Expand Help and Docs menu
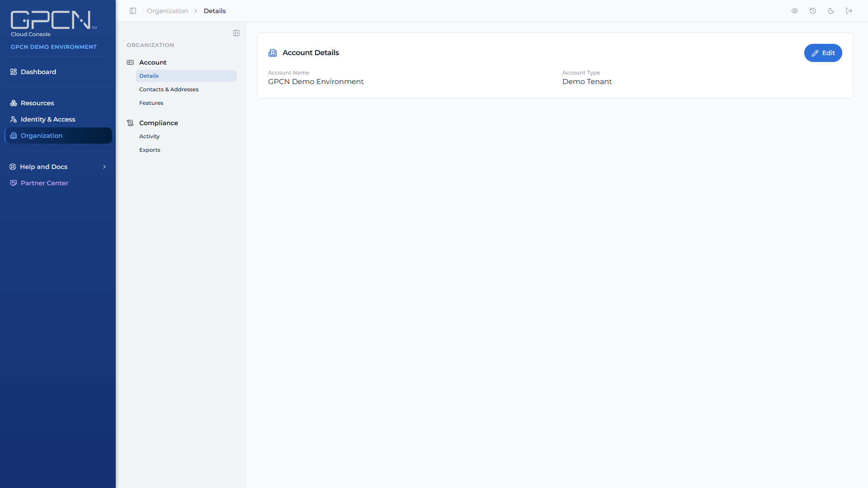 58,167
